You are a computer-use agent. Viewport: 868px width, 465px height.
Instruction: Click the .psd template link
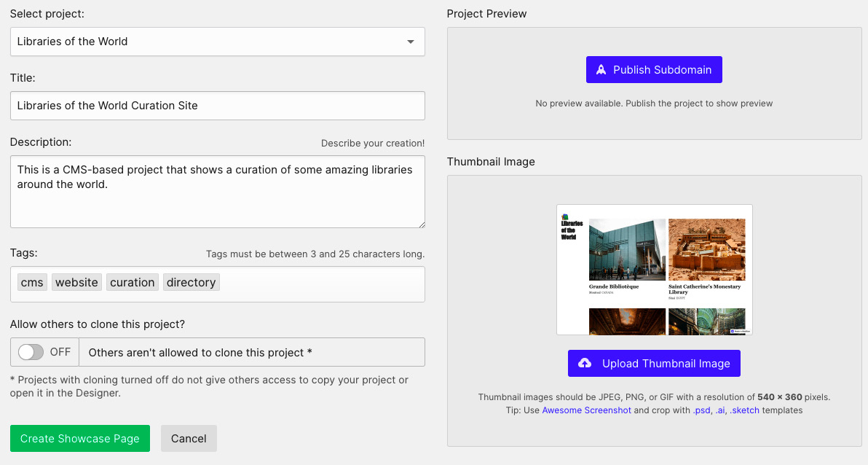click(703, 410)
